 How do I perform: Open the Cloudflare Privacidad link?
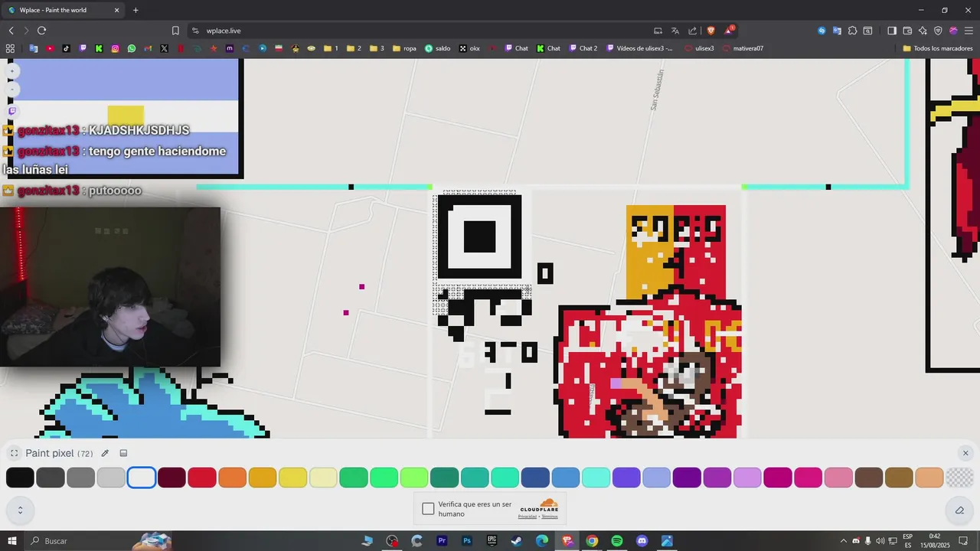527,517
